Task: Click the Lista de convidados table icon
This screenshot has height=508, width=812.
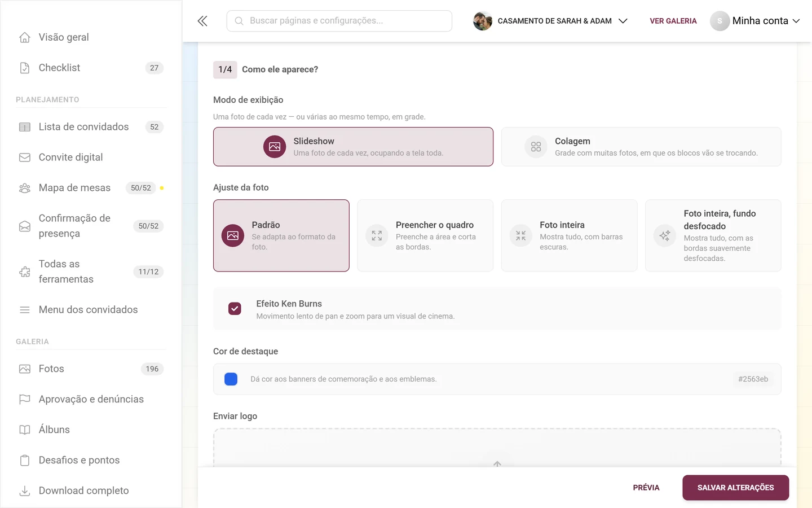Action: 25,127
